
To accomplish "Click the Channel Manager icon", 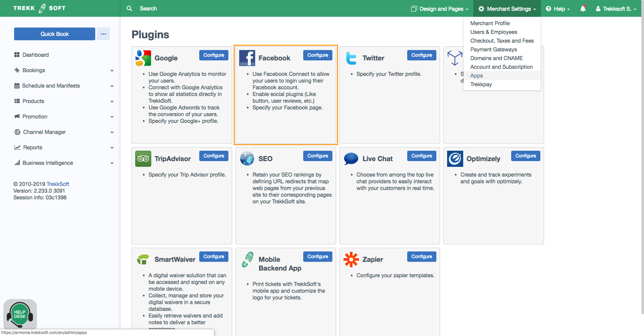I will coord(17,132).
